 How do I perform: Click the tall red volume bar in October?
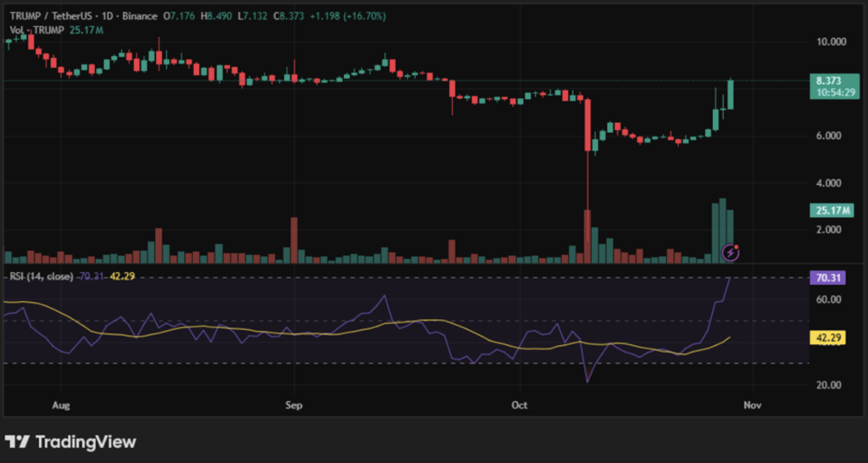(x=587, y=237)
